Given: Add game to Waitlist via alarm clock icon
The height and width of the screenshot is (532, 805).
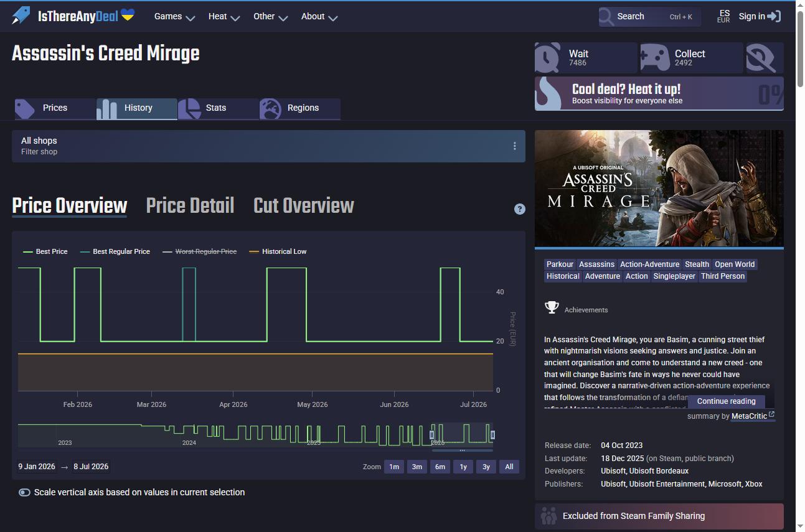Looking at the screenshot, I should click(547, 58).
